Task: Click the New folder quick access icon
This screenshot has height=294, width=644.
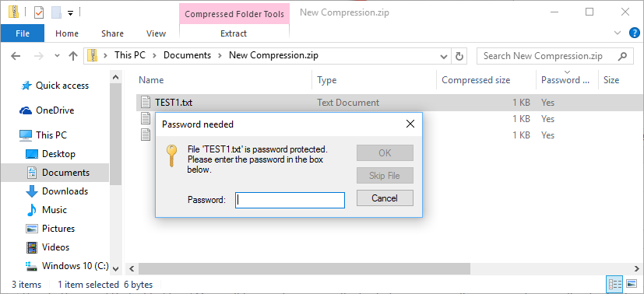Action: [56, 12]
